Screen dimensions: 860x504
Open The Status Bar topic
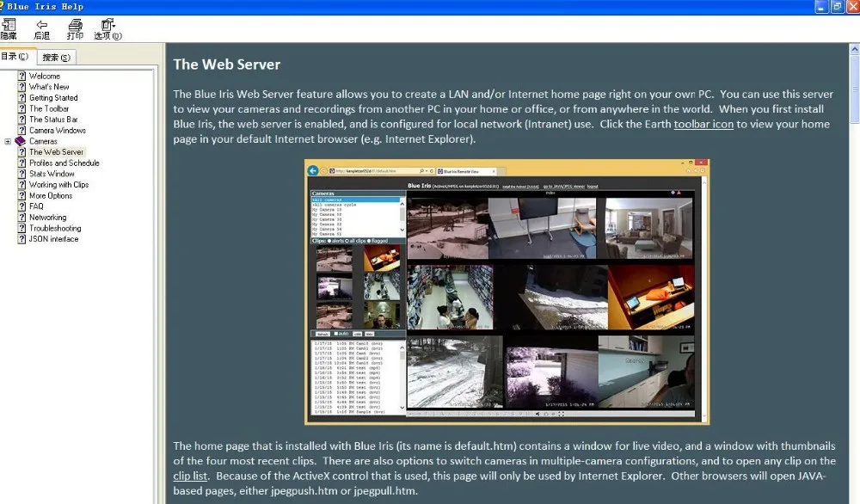tap(53, 120)
